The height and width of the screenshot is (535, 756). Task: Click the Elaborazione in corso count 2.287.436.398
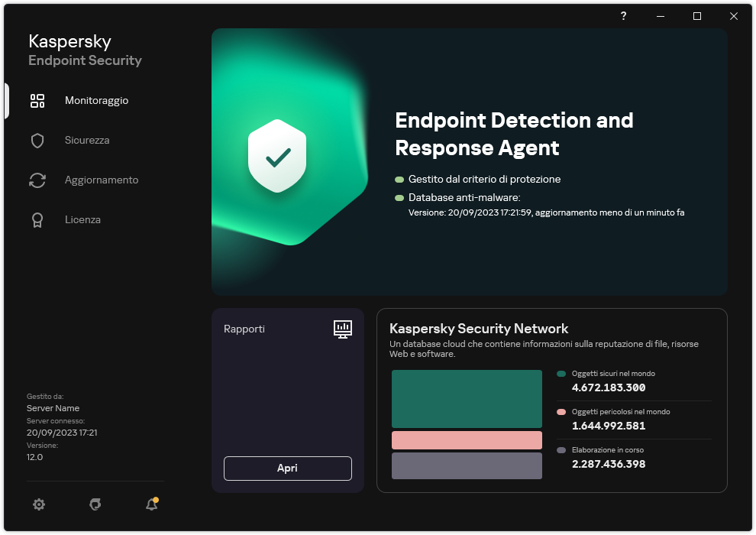point(609,464)
